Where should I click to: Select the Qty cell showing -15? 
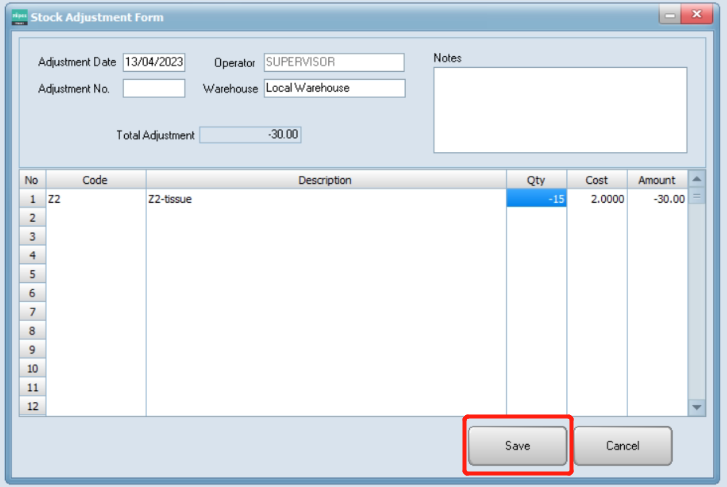coord(536,199)
